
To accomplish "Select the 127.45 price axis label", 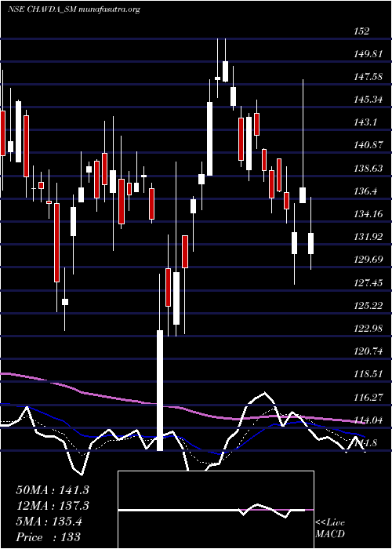I will pyautogui.click(x=368, y=283).
